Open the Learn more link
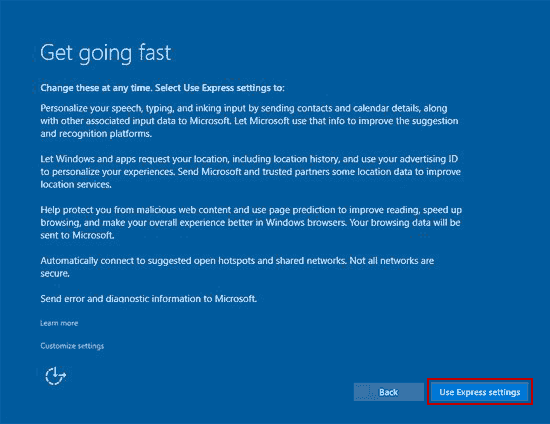Screen dimensions: 550x424 (59, 323)
